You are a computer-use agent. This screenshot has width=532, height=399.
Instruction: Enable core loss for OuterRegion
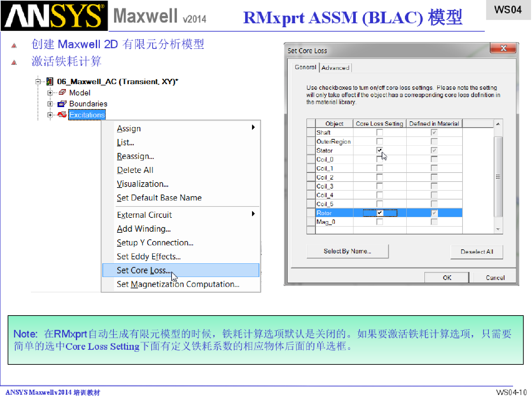tap(379, 141)
